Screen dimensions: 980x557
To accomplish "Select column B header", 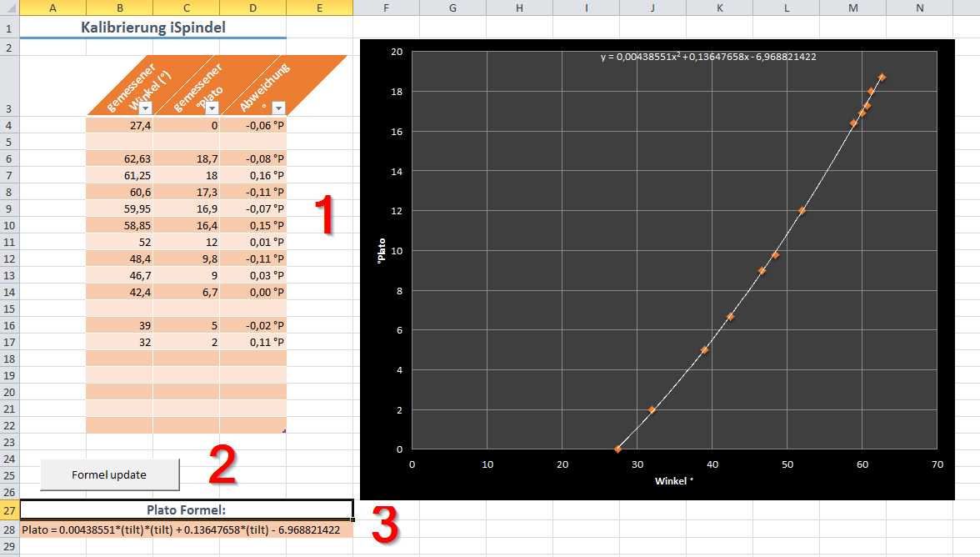I will [x=119, y=8].
